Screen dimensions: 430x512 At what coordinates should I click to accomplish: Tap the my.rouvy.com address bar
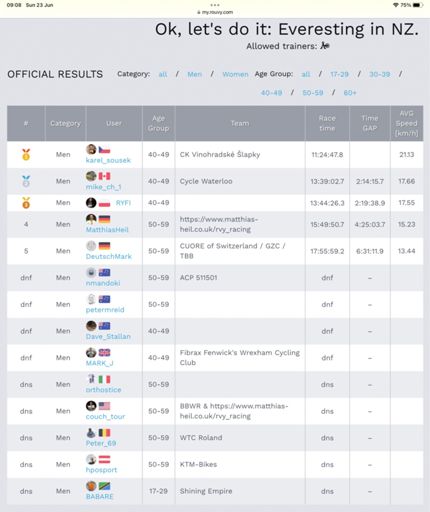pos(215,12)
